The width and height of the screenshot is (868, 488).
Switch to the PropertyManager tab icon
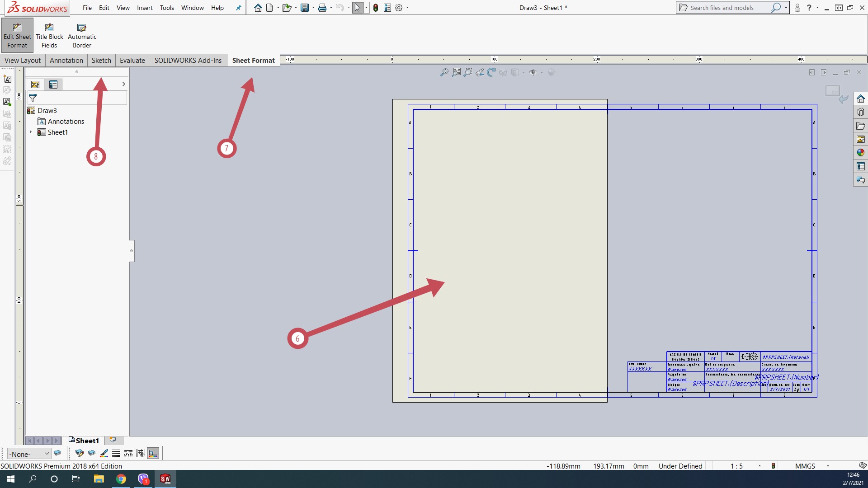pos(53,84)
